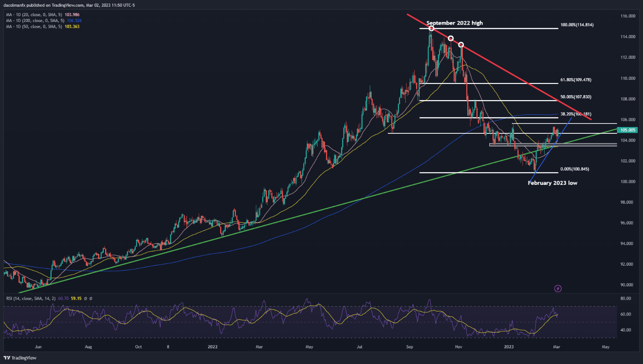Click the 38.20% Fibonacci level label

[x=576, y=114]
